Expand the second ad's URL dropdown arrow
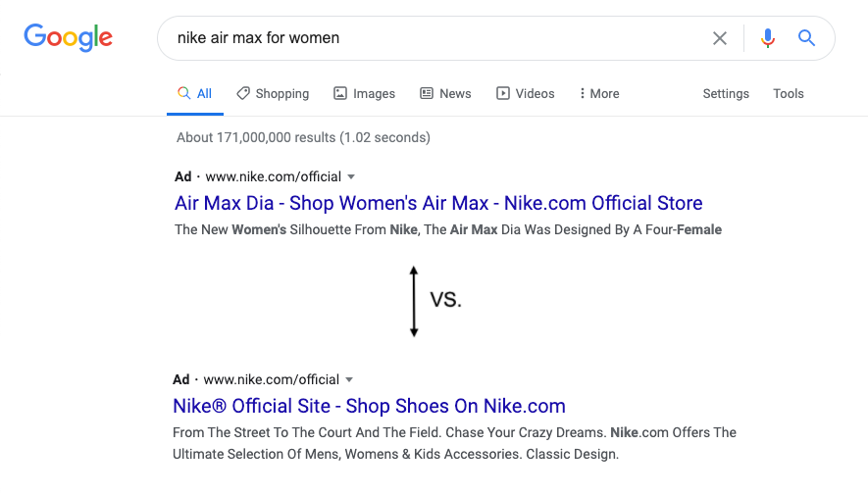Viewport: 868px width, 495px height. coord(349,380)
